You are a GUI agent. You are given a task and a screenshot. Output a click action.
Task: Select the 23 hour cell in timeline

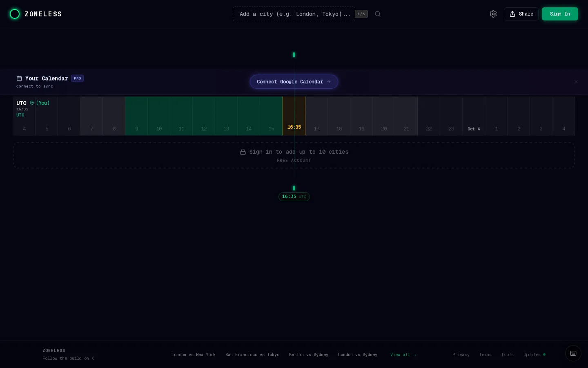click(x=451, y=116)
